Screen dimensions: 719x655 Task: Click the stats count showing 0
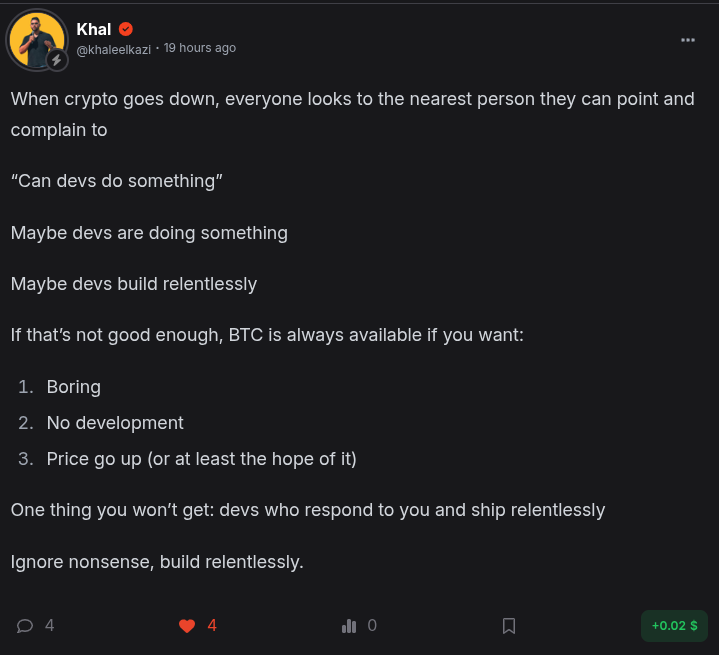[372, 625]
